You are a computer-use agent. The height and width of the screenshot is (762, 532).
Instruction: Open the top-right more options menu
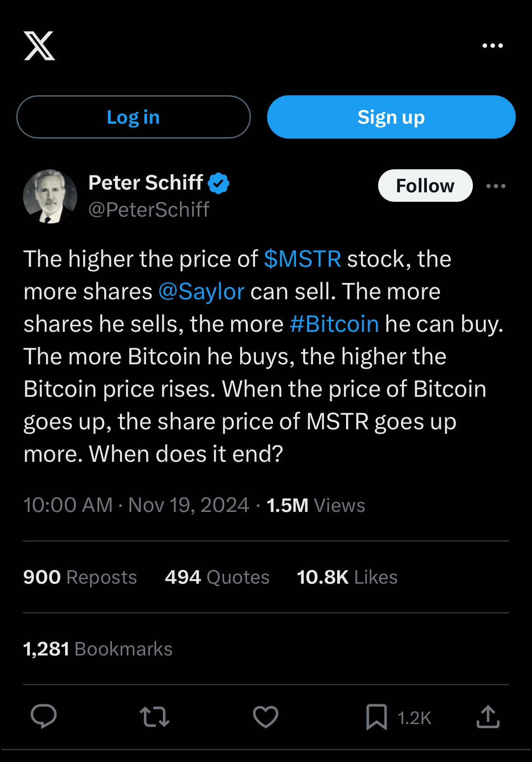click(x=492, y=46)
